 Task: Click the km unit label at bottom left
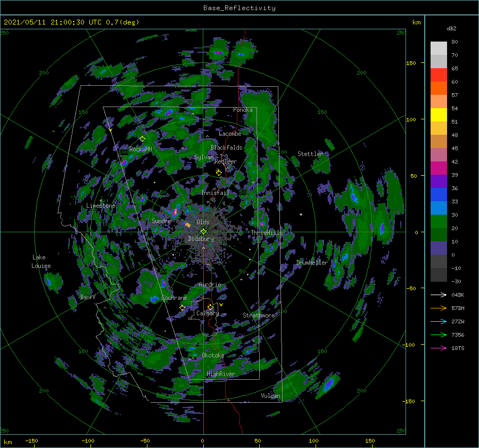click(x=8, y=442)
